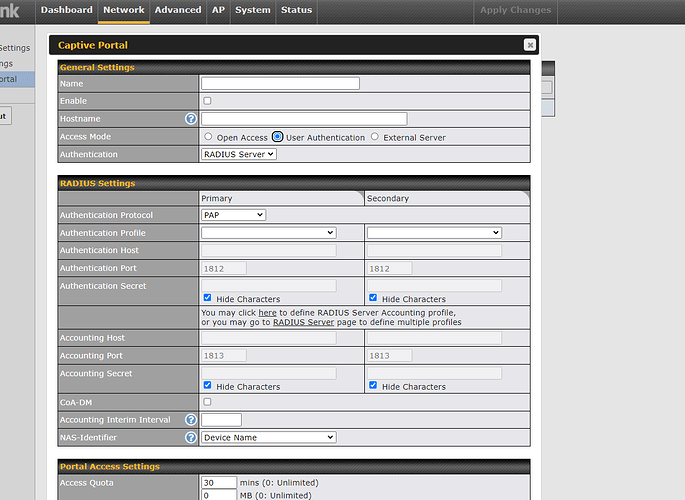The image size is (685, 500).
Task: Click into the Name input field
Action: pyautogui.click(x=280, y=84)
